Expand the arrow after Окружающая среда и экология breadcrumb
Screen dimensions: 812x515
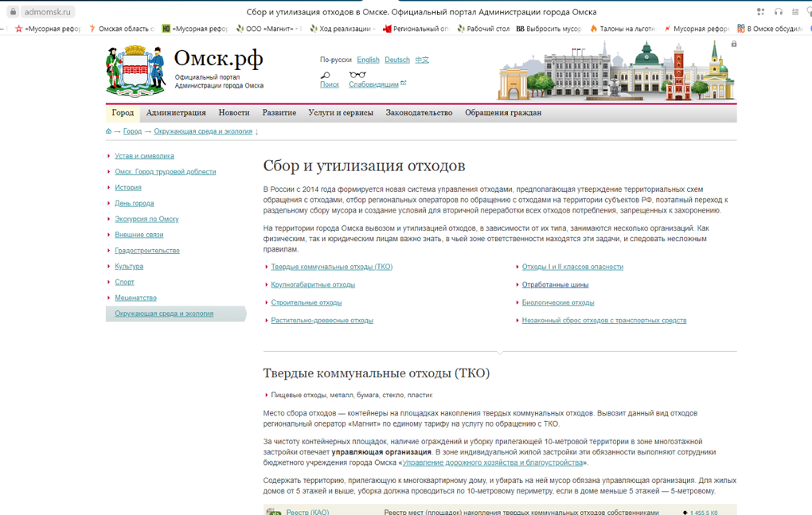click(257, 131)
